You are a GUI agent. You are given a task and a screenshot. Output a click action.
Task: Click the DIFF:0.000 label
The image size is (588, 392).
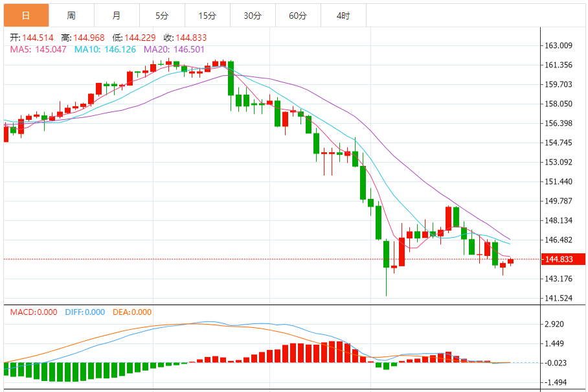(x=85, y=312)
